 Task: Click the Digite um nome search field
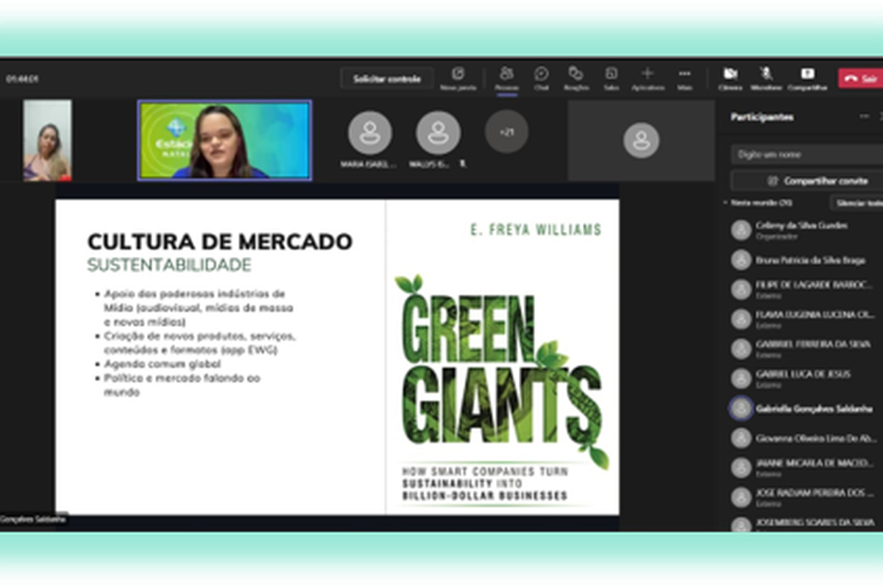point(806,155)
